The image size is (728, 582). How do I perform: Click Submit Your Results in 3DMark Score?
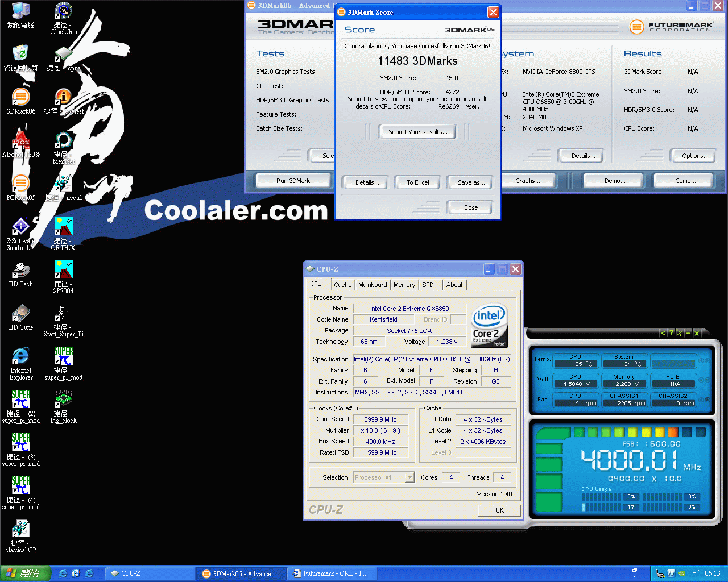[x=418, y=132]
